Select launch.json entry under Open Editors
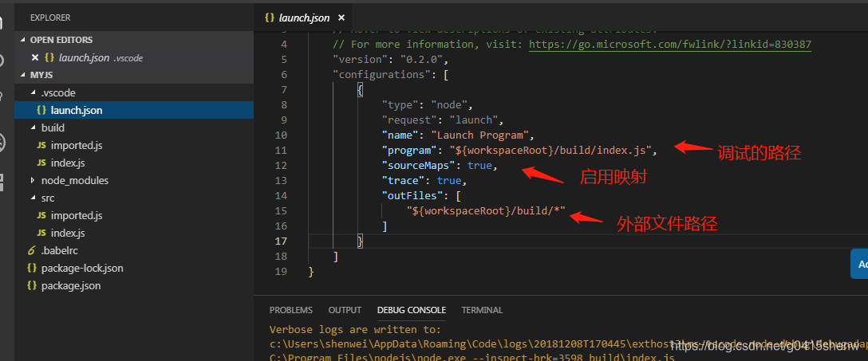The image size is (868, 361). [x=134, y=57]
